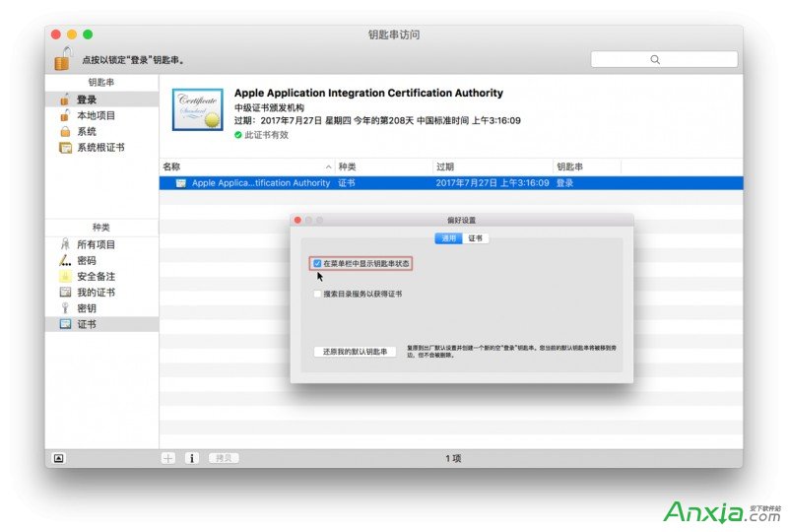Screen dimensions: 788x532
Task: Select the 系统 keychain
Action: (x=87, y=131)
